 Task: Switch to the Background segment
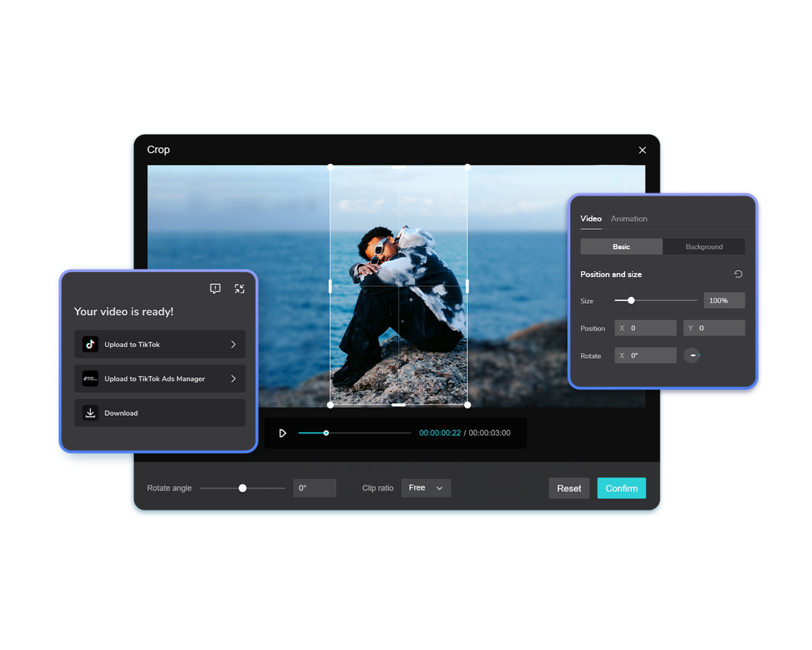(x=704, y=247)
